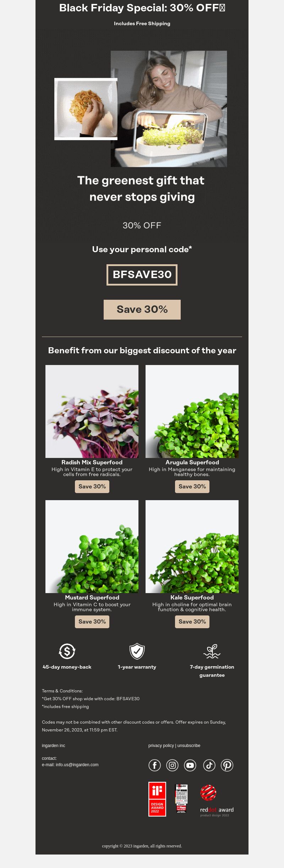Click the info.us@ingarden.com email address
This screenshot has height=868, width=284.
tap(77, 765)
